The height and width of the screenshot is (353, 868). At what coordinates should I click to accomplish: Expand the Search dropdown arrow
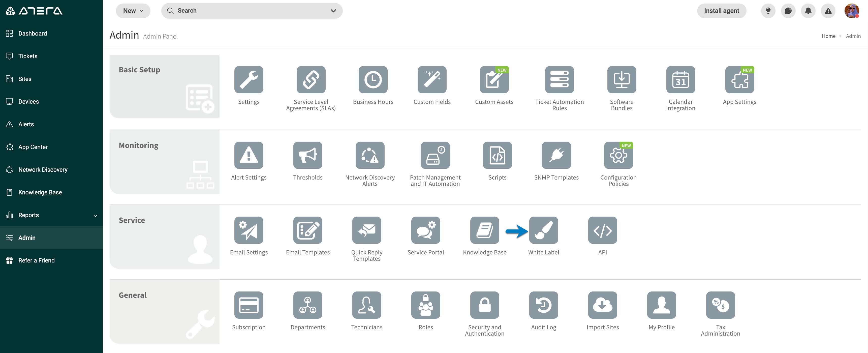333,11
